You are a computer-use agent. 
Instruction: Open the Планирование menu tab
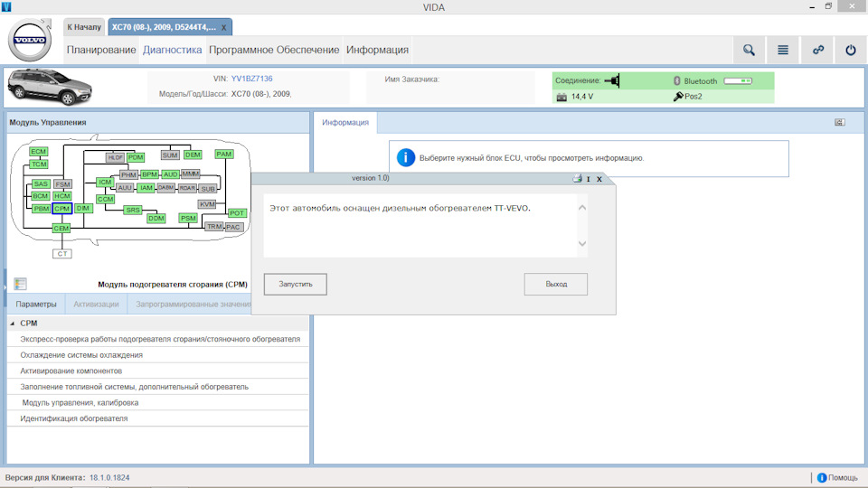click(x=101, y=50)
